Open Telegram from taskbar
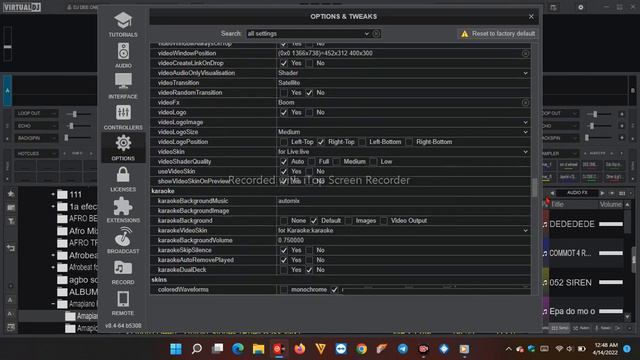This screenshot has width=640, height=360. (x=402, y=349)
